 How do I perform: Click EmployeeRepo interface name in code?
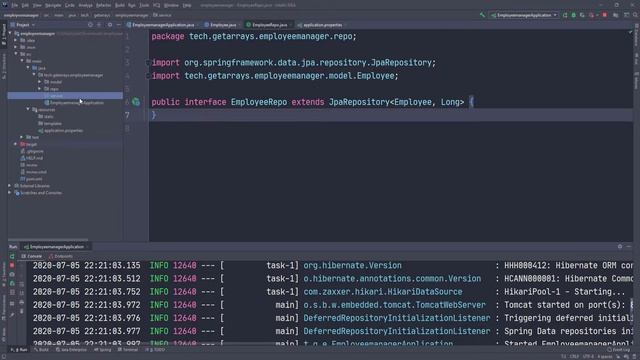pyautogui.click(x=259, y=102)
